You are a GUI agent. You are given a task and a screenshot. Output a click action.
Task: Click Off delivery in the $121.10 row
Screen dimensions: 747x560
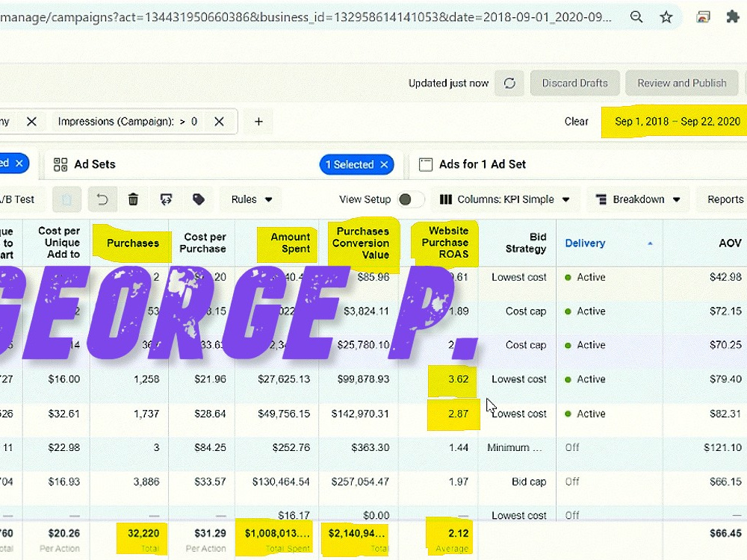[573, 448]
